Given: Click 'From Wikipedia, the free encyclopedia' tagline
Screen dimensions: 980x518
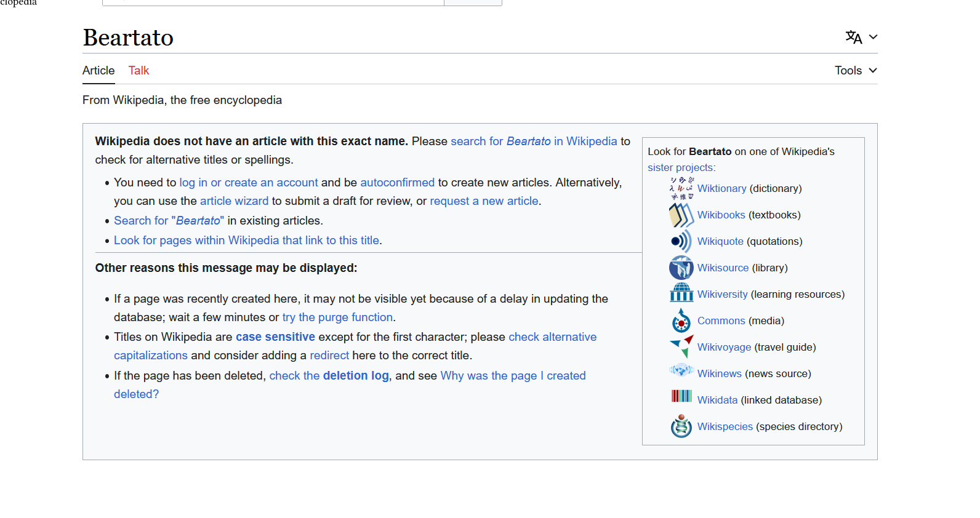Looking at the screenshot, I should coord(182,100).
